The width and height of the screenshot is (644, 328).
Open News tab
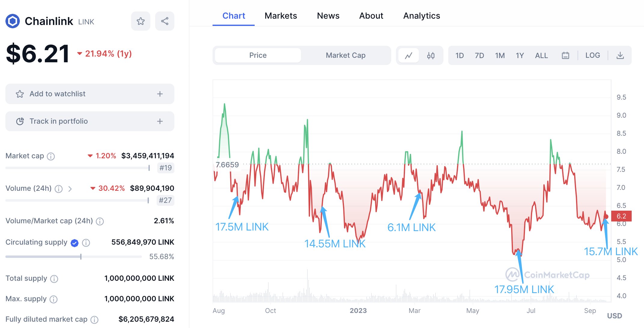tap(328, 16)
